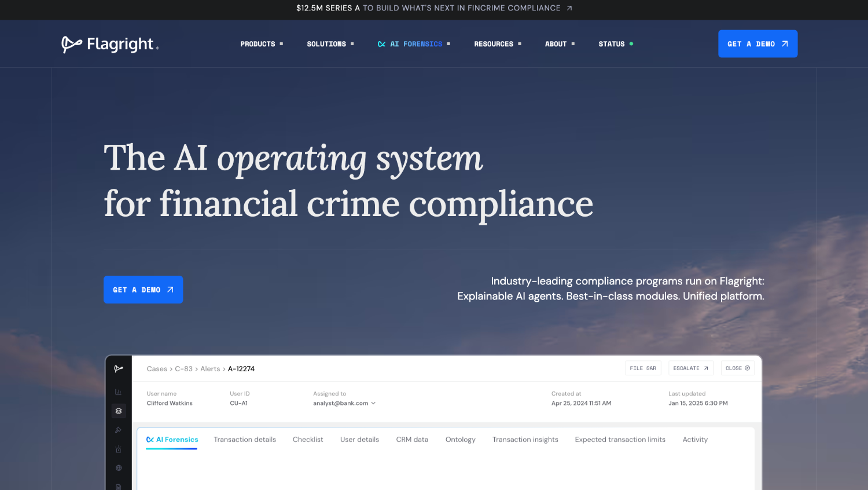Click the Escalate button

691,368
